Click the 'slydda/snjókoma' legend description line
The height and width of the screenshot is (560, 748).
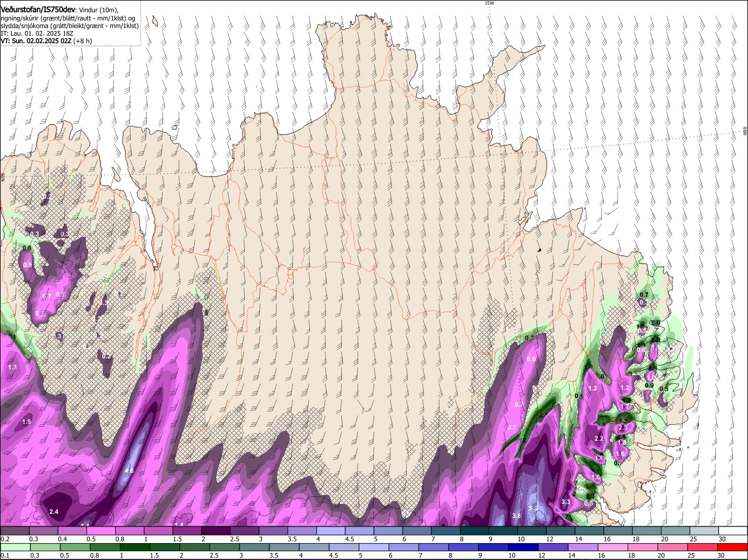pyautogui.click(x=70, y=26)
